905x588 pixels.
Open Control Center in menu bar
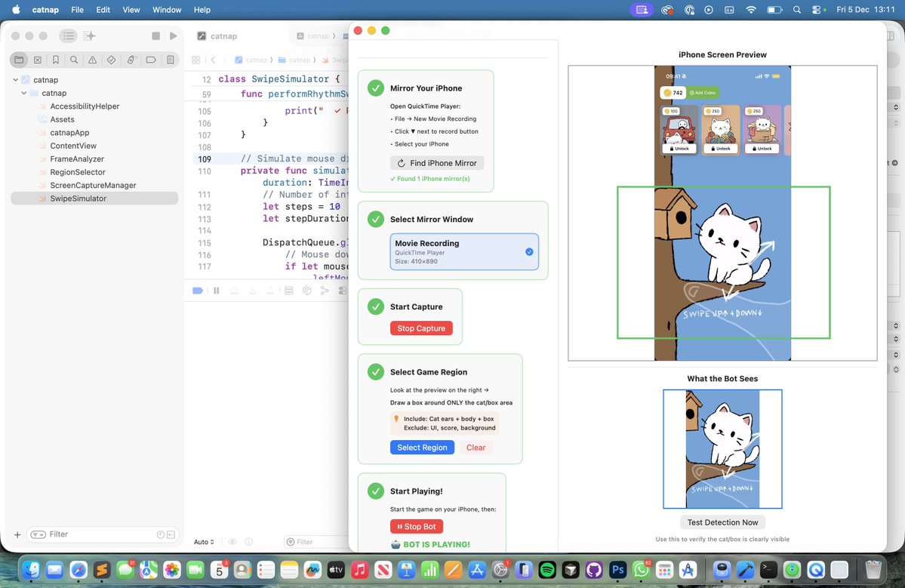[x=817, y=10]
